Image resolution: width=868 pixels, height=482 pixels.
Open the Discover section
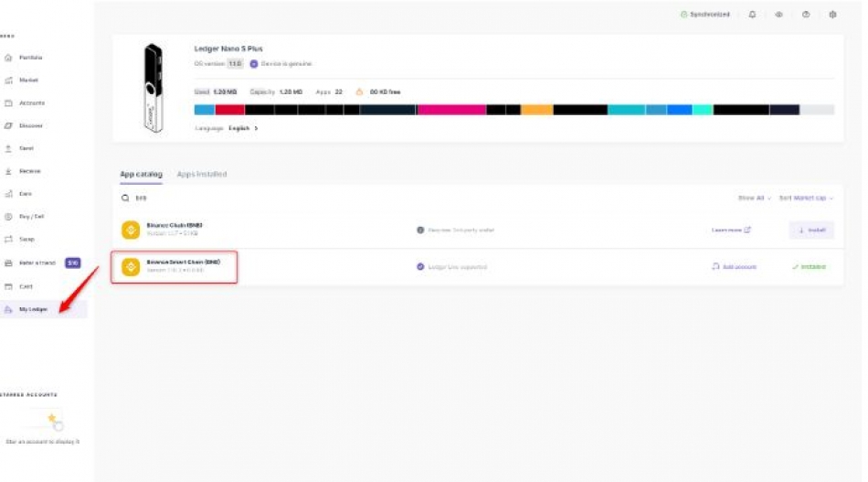click(30, 126)
